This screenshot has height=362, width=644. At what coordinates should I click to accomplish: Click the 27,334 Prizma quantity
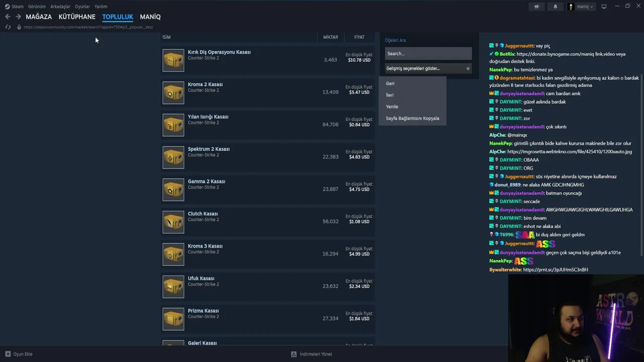click(331, 319)
